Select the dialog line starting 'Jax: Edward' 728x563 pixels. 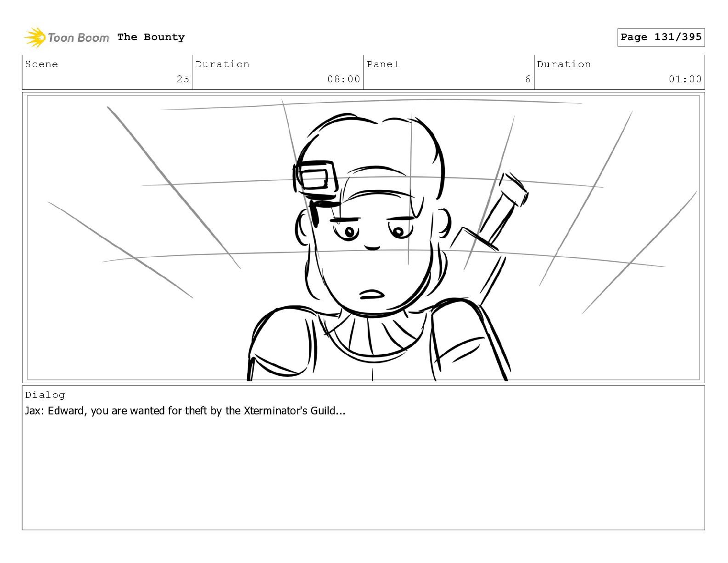[x=185, y=411]
